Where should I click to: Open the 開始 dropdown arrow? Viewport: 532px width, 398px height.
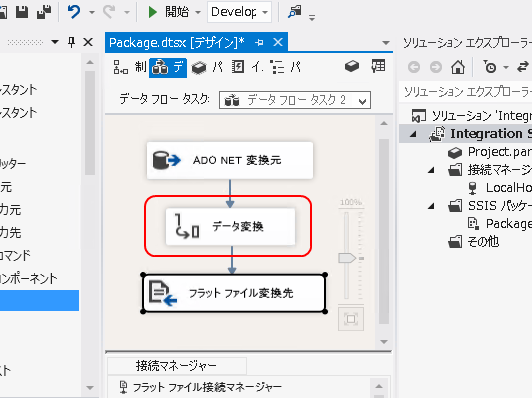point(198,13)
